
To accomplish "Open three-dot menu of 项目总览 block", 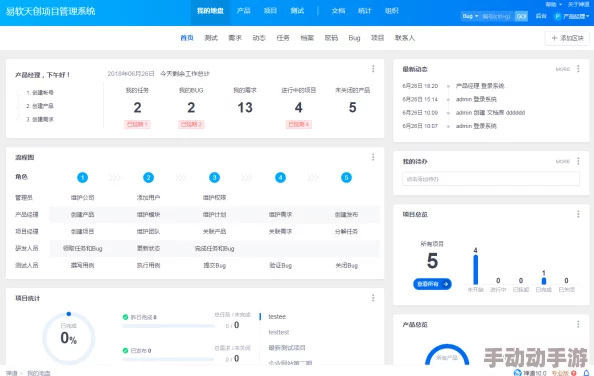I will [578, 214].
